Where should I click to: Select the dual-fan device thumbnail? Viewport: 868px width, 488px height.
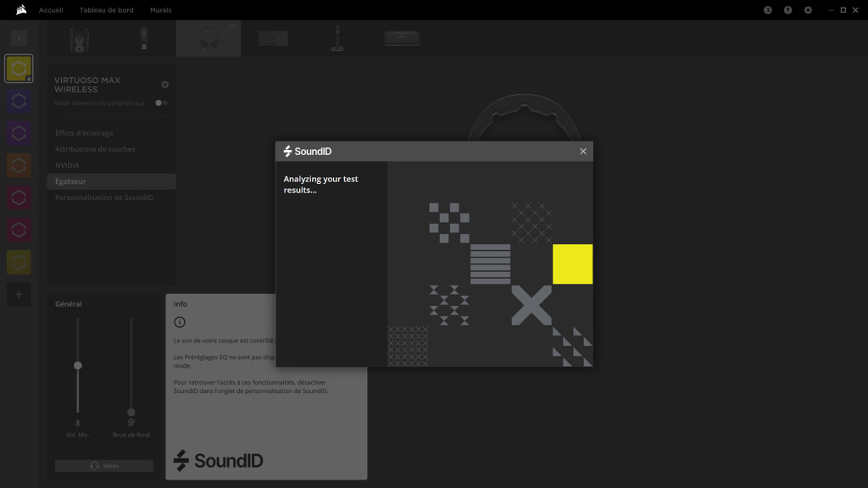click(x=80, y=39)
